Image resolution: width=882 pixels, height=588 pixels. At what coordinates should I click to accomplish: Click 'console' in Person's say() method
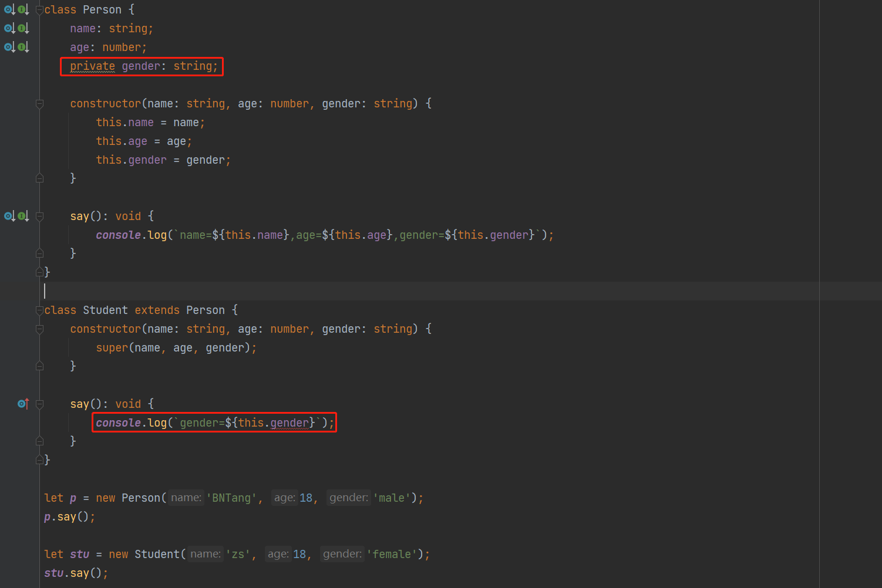[x=119, y=235]
